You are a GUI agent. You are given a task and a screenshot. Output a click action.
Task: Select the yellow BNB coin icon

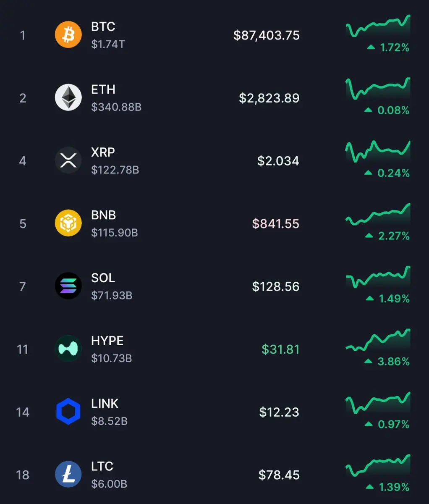[x=68, y=223]
